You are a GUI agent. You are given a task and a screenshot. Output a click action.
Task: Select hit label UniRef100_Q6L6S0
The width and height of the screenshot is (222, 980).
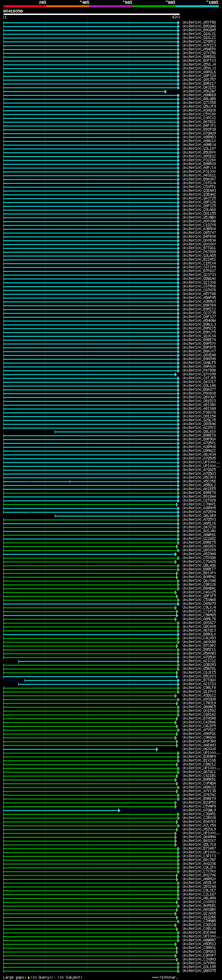tap(199, 432)
